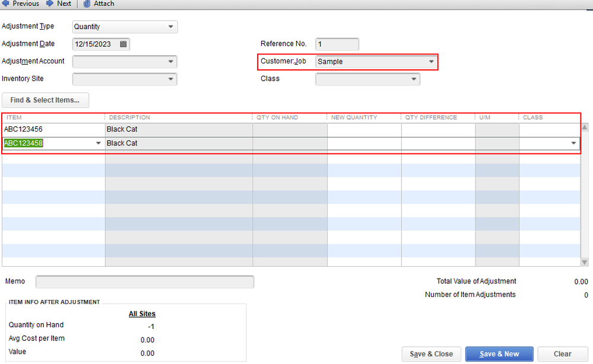Click the Number of Item Adjustments label
The image size is (593, 364).
(470, 295)
